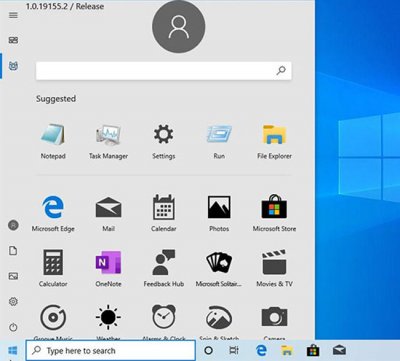This screenshot has width=400, height=361.
Task: Open File Explorer from the taskbar
Action: [x=287, y=350]
